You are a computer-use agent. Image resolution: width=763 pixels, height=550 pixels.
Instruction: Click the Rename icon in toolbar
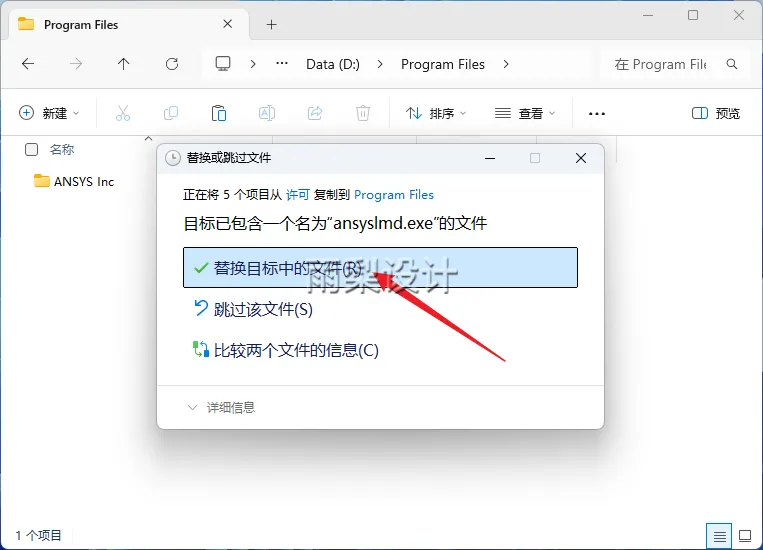pyautogui.click(x=267, y=113)
